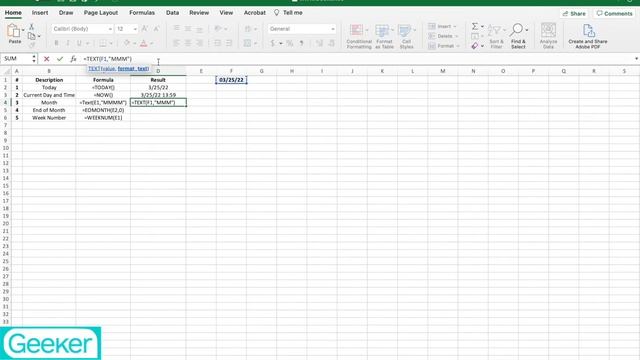Click the Copy icon

click(x=31, y=36)
